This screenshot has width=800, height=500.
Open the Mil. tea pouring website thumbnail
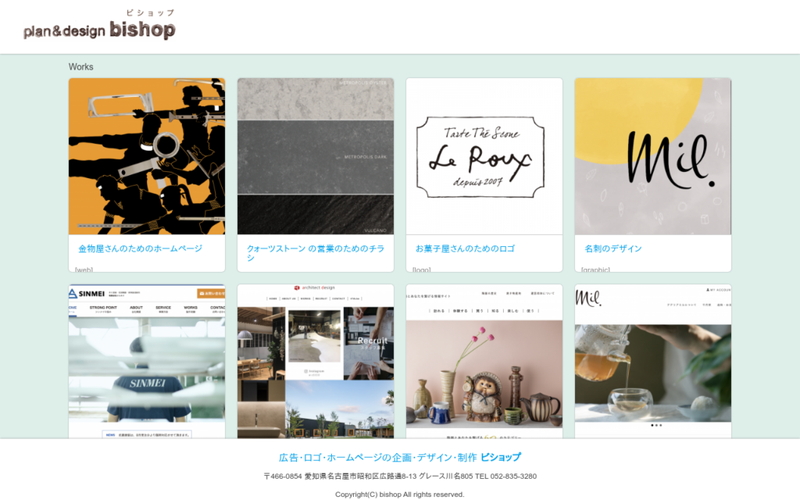point(653,361)
